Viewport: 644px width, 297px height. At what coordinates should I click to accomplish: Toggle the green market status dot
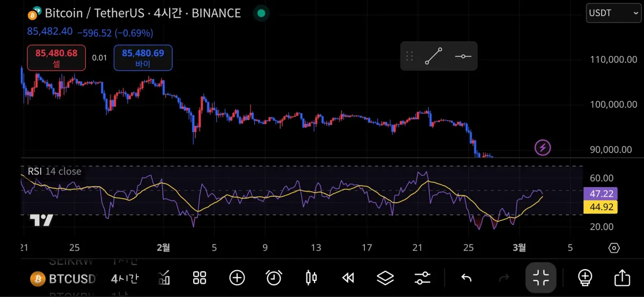point(261,13)
